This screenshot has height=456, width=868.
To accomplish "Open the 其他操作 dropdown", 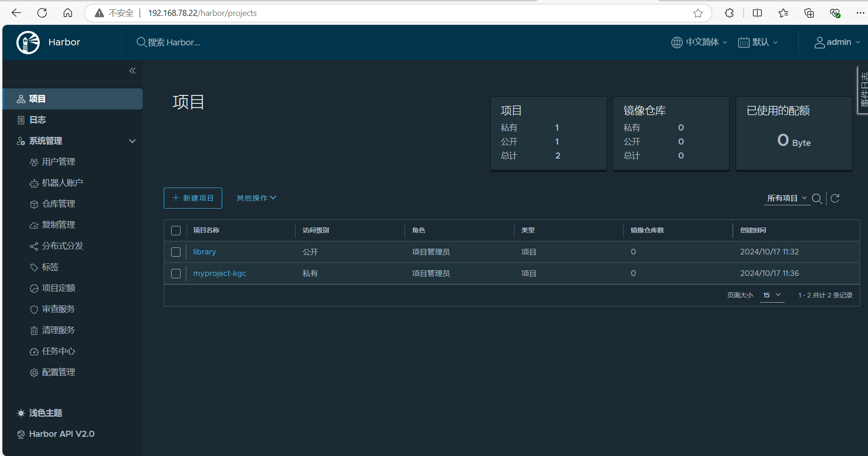I will (256, 198).
